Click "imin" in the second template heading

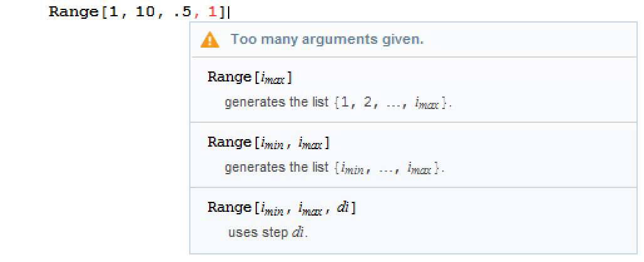(271, 144)
